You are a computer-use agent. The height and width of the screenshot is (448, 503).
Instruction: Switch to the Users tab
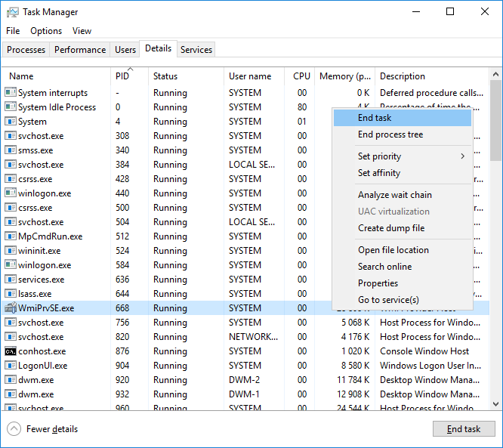125,50
